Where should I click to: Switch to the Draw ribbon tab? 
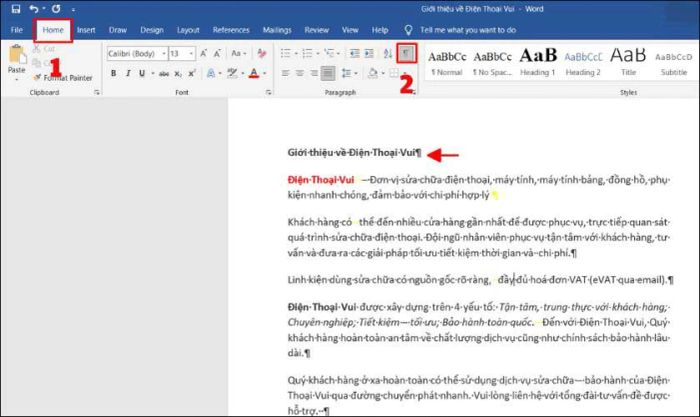click(117, 30)
